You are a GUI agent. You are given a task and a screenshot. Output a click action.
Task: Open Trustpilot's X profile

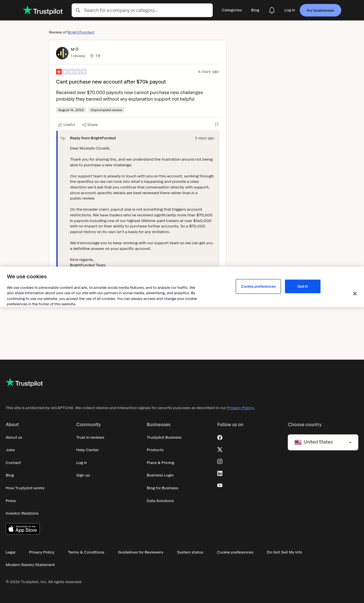click(220, 449)
